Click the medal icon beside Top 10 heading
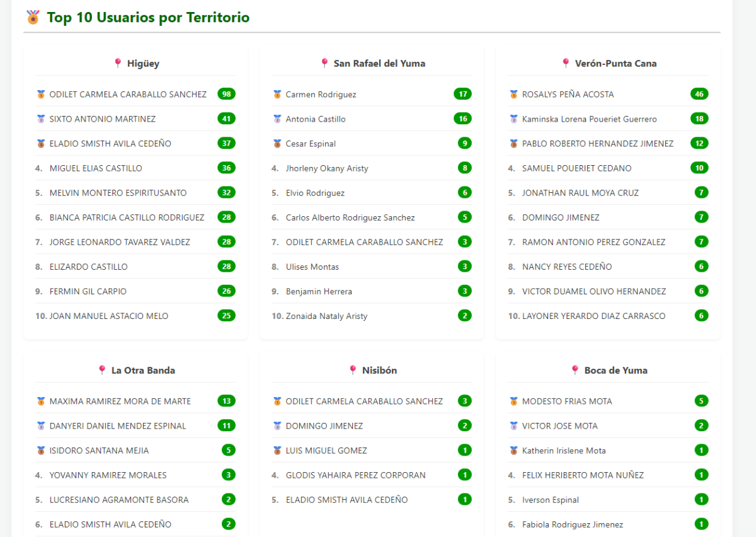This screenshot has height=537, width=756. [33, 17]
